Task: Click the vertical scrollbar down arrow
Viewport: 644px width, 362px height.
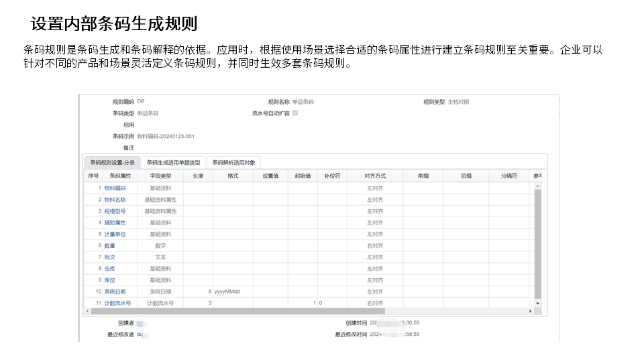Action: [x=537, y=304]
